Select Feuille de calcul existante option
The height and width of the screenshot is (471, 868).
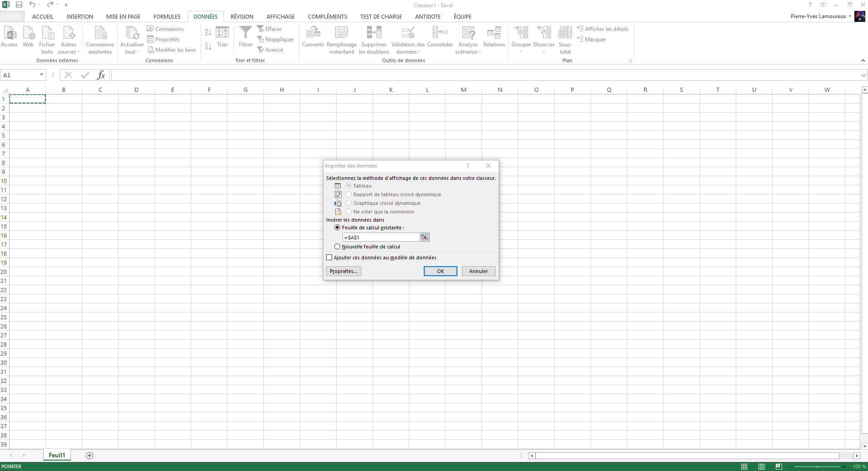tap(337, 228)
